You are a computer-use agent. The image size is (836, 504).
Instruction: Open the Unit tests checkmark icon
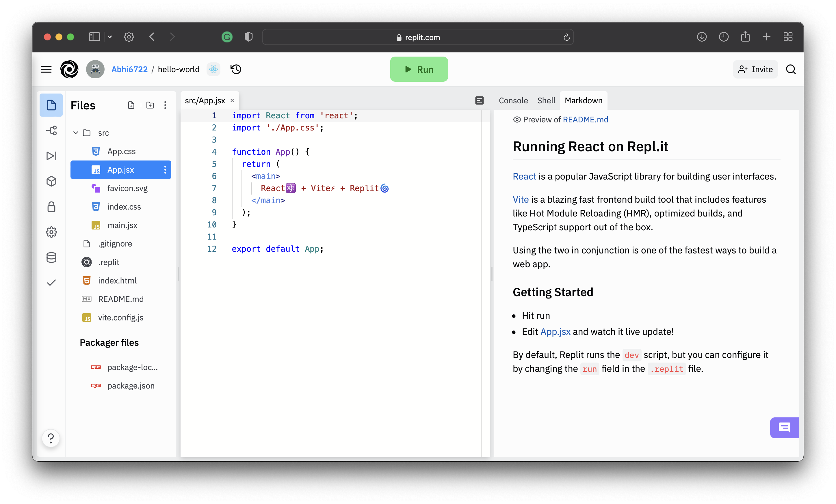click(51, 283)
